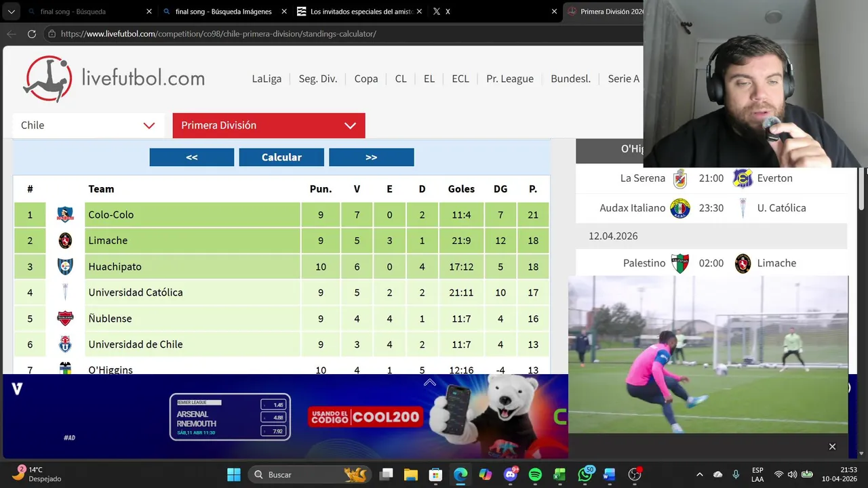Click the browser address bar URL
This screenshot has width=868, height=488.
(x=218, y=34)
